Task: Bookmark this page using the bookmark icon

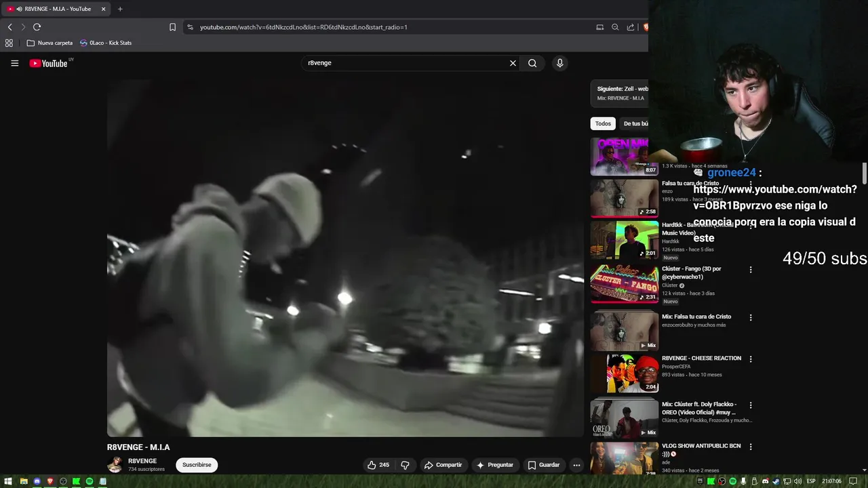Action: coord(172,27)
